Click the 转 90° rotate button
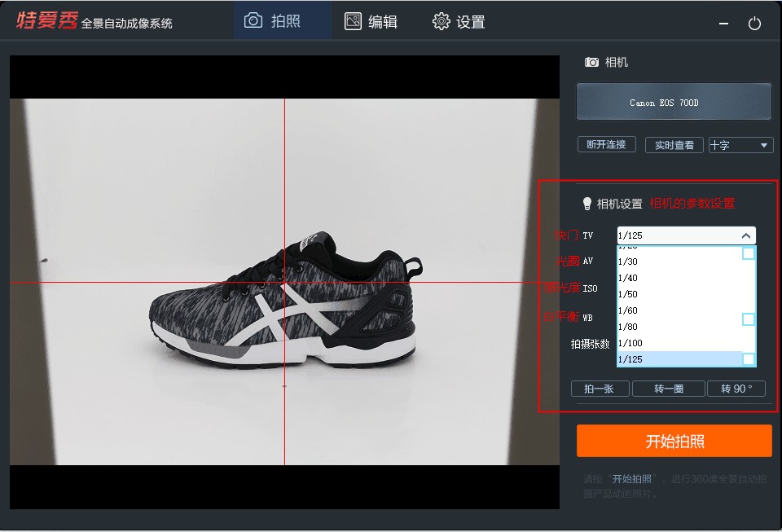782x532 pixels. click(736, 389)
